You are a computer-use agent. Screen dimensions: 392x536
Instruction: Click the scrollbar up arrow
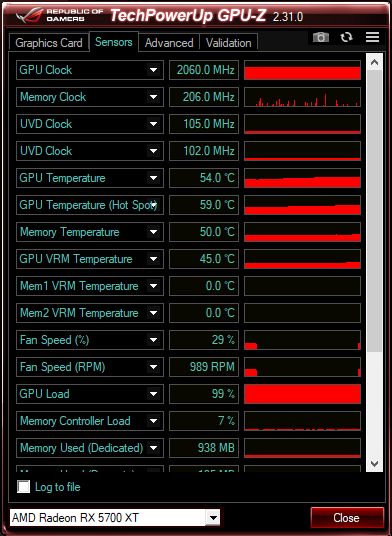pos(374,62)
